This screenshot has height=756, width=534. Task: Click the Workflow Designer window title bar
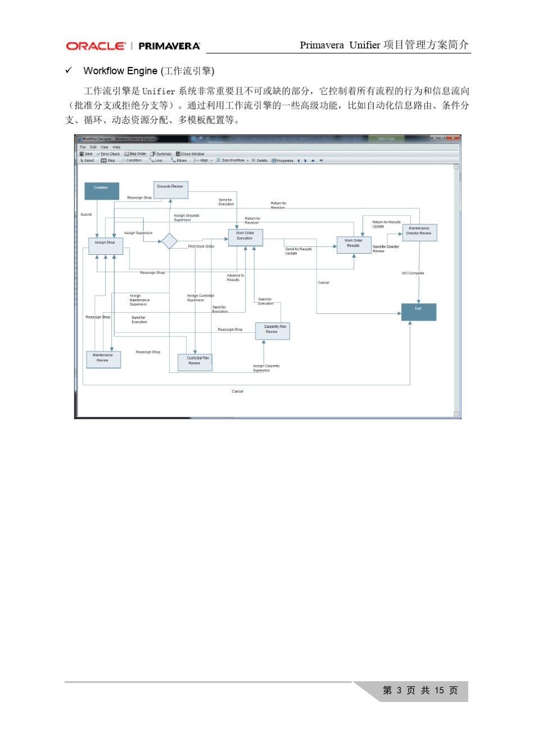pyautogui.click(x=268, y=138)
